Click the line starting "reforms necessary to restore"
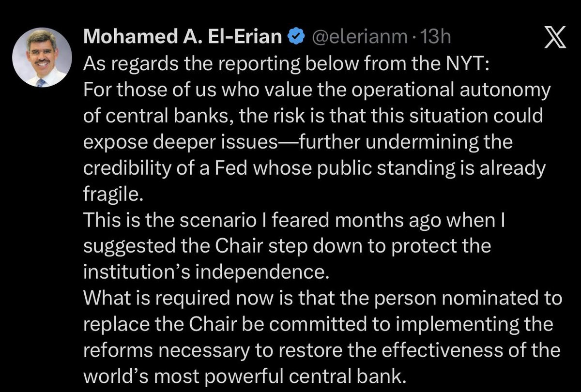581x392 pixels. [322, 351]
